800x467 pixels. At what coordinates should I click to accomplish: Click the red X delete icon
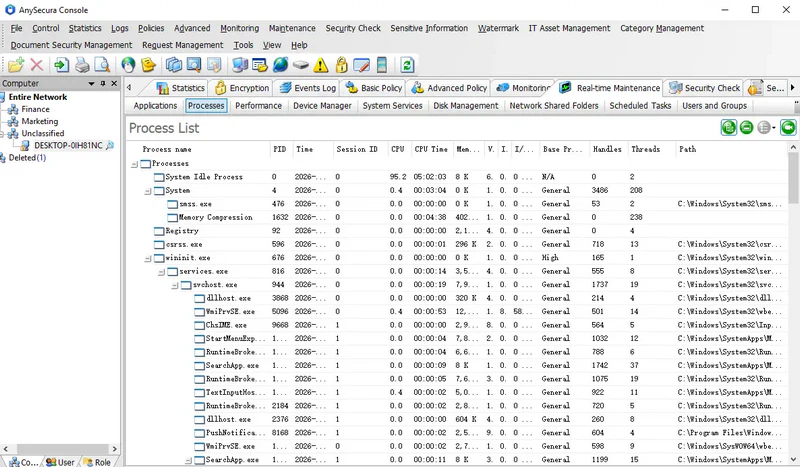(37, 65)
